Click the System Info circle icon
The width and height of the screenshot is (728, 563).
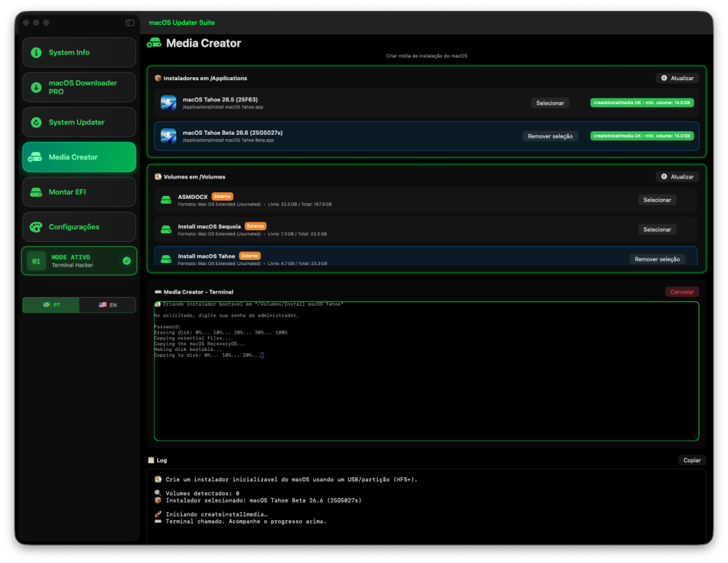point(36,52)
